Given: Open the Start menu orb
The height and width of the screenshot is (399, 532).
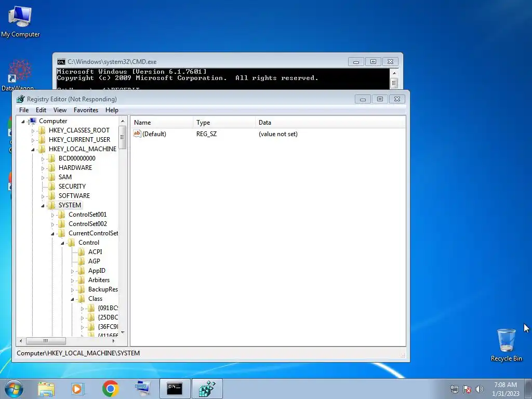Looking at the screenshot, I should 14,389.
